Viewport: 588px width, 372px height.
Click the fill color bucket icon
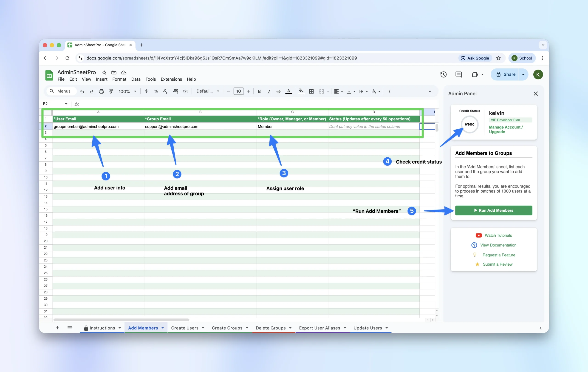pos(301,91)
